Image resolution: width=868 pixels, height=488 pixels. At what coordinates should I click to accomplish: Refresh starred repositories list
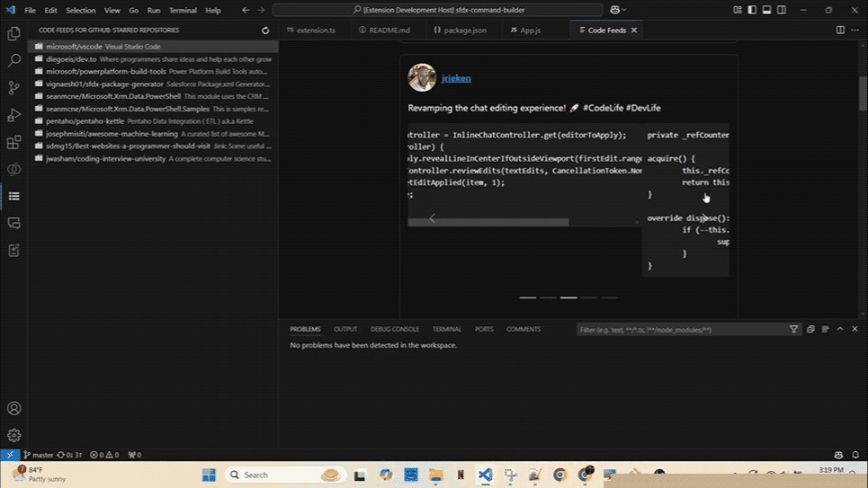click(x=265, y=31)
